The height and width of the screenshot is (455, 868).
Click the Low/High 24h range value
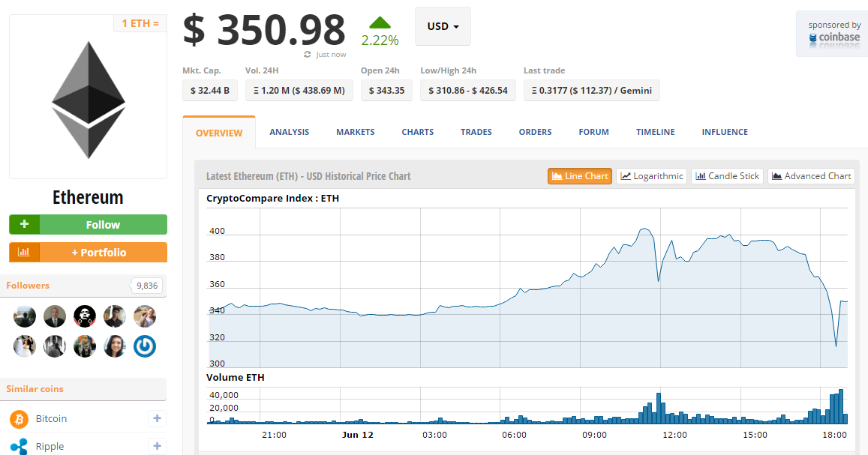pyautogui.click(x=468, y=90)
